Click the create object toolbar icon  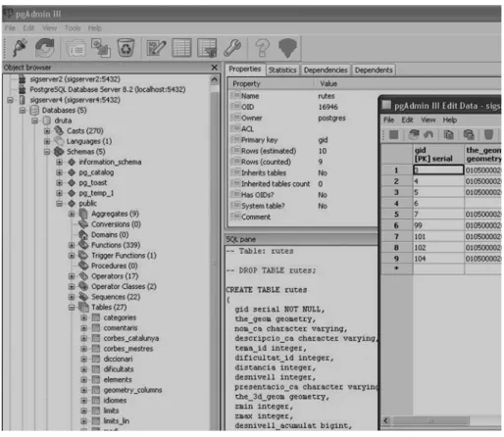[x=101, y=48]
